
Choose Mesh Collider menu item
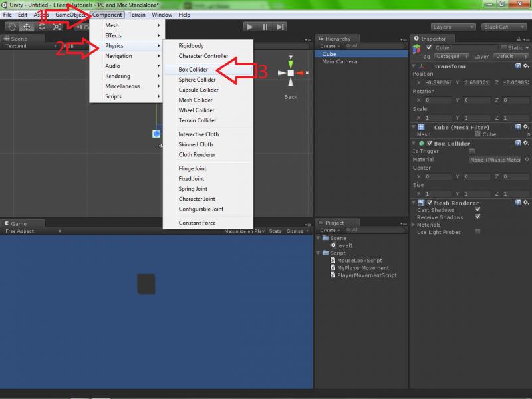[208, 100]
